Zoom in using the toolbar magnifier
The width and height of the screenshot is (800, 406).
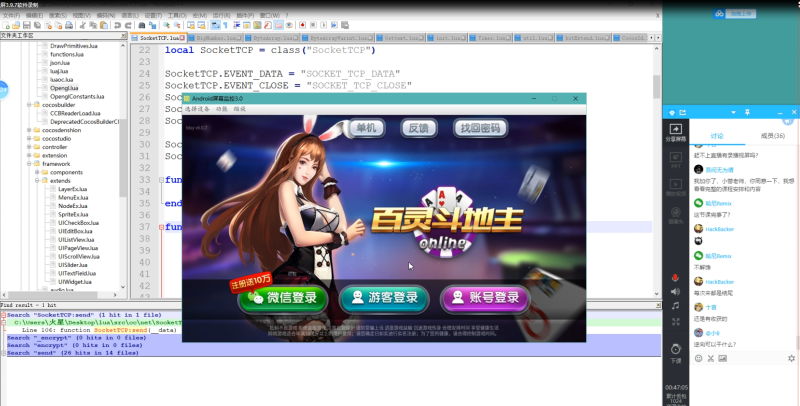coord(166,25)
